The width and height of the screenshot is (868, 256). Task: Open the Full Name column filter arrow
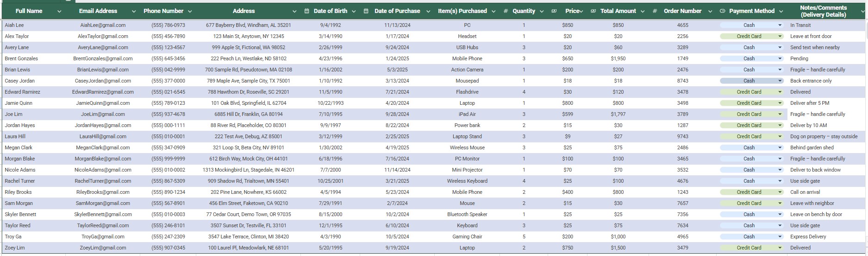pos(59,12)
